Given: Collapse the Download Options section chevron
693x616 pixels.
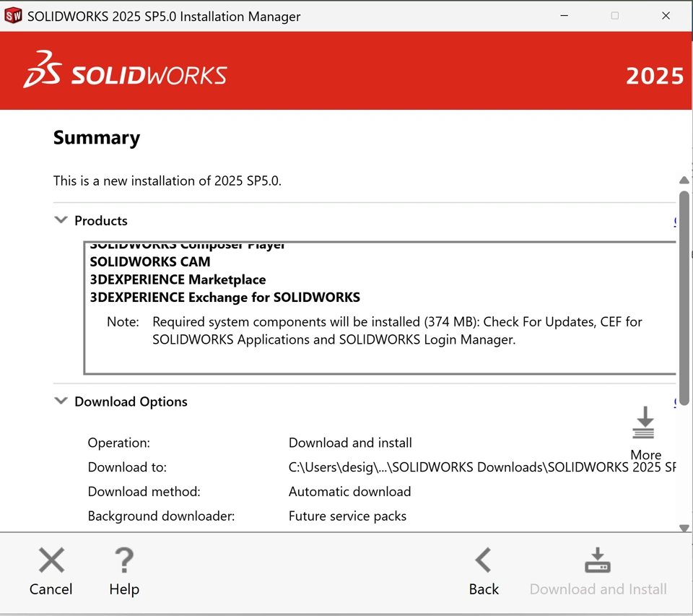Looking at the screenshot, I should pyautogui.click(x=61, y=402).
